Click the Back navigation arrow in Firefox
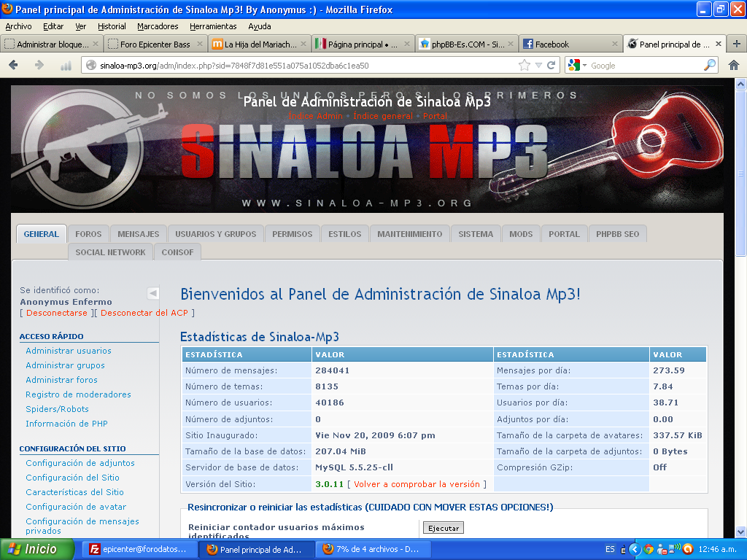This screenshot has height=560, width=747. click(x=12, y=65)
